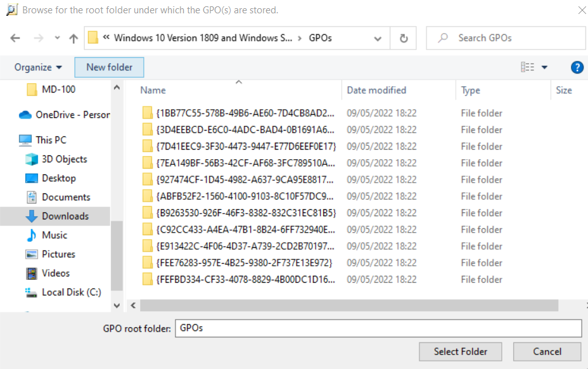
Task: Open the Organize dropdown menu
Action: (x=38, y=67)
